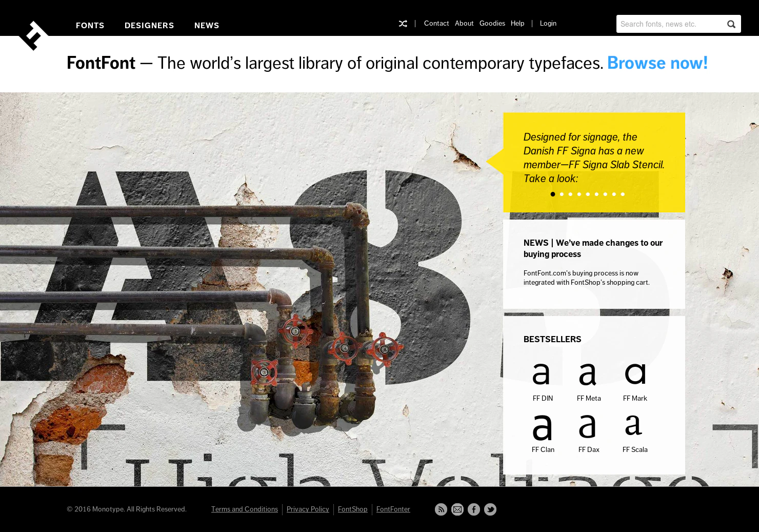The width and height of the screenshot is (759, 532).
Task: Click the search magnifier icon
Action: click(x=731, y=24)
